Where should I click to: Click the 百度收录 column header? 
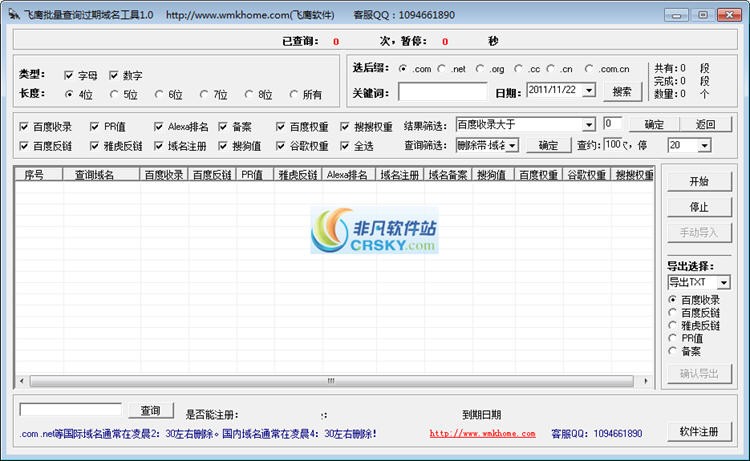click(x=164, y=175)
